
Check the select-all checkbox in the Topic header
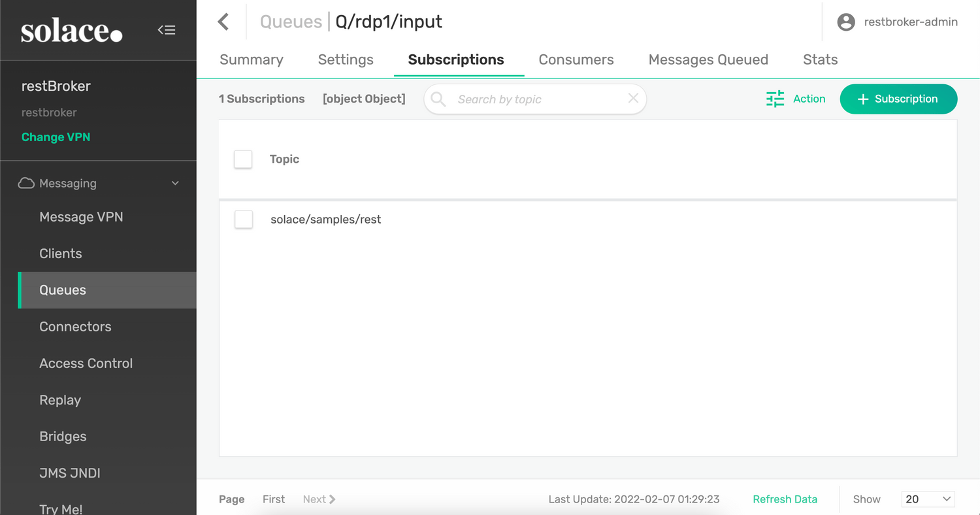tap(243, 159)
